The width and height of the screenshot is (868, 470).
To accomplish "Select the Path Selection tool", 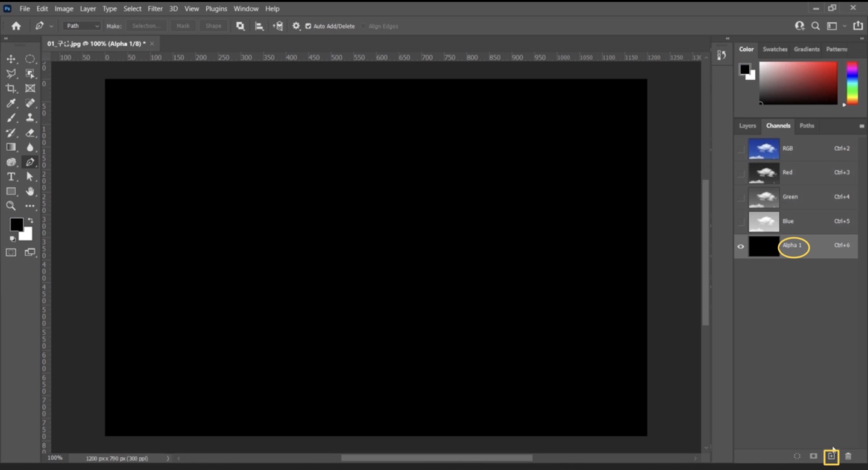I will (x=30, y=177).
